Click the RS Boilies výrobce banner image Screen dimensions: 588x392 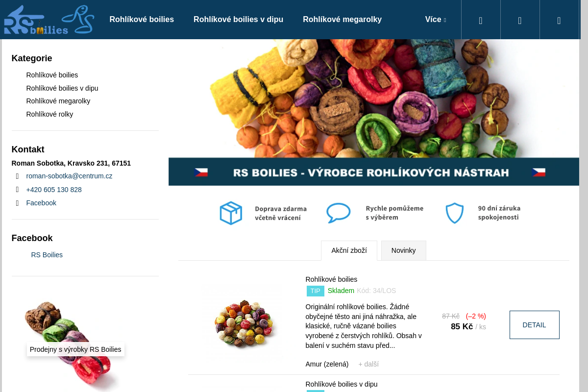tap(374, 112)
